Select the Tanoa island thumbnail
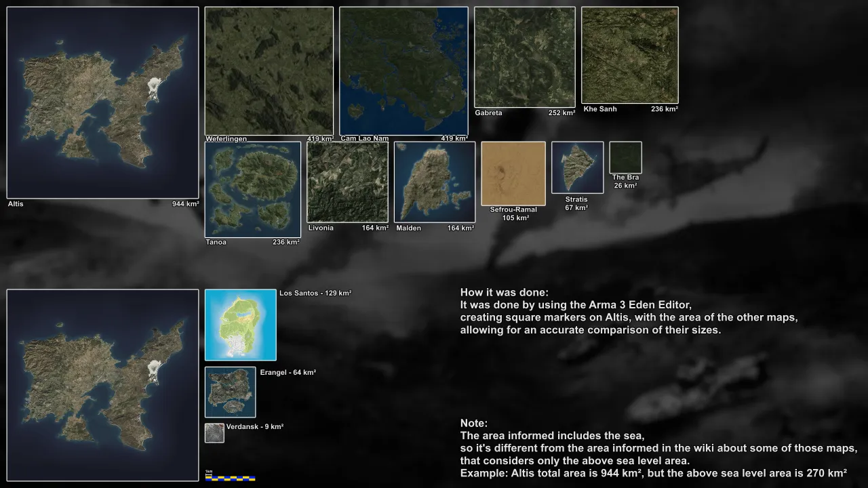Screen dimensions: 868x488 (252, 190)
